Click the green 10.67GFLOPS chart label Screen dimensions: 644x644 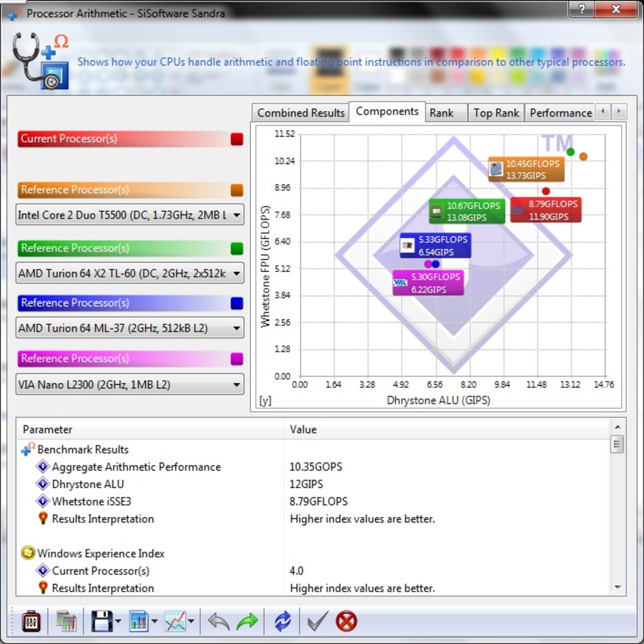(x=467, y=211)
